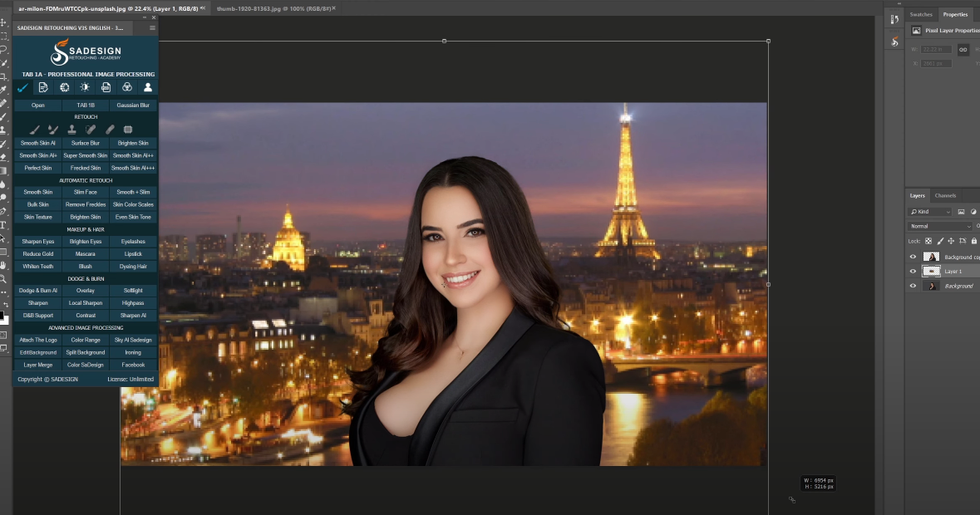Toggle visibility of Layer 1
980x515 pixels.
913,272
